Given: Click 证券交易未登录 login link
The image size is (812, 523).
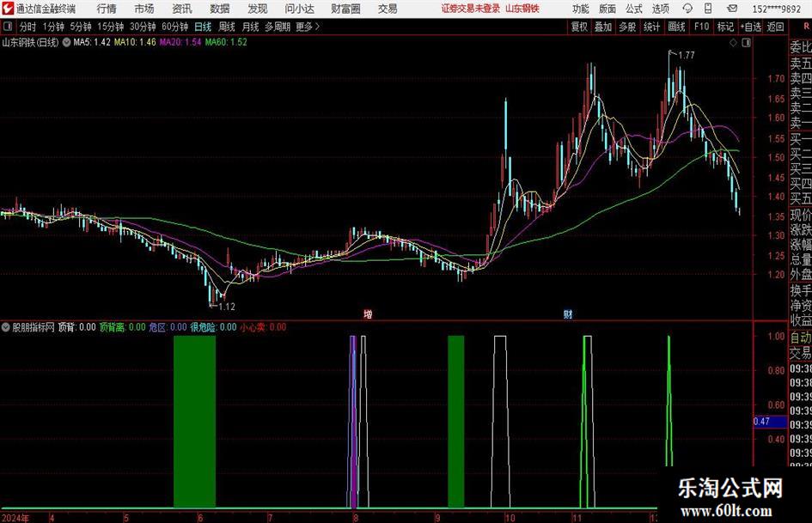Looking at the screenshot, I should [x=471, y=9].
